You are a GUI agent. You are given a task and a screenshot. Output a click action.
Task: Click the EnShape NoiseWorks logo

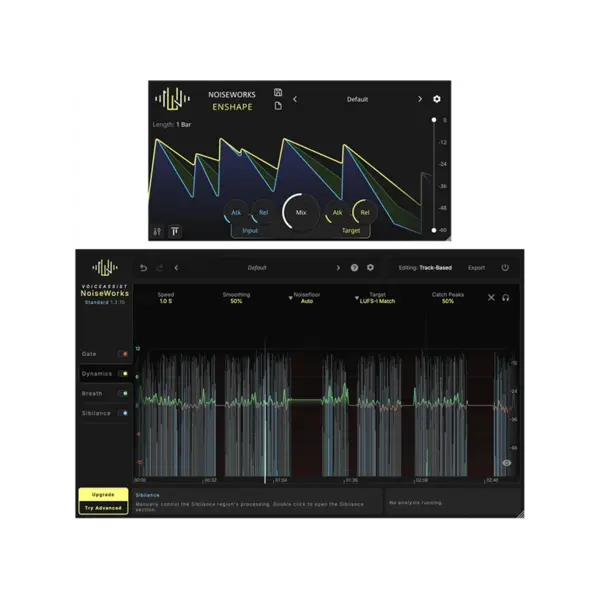(173, 99)
